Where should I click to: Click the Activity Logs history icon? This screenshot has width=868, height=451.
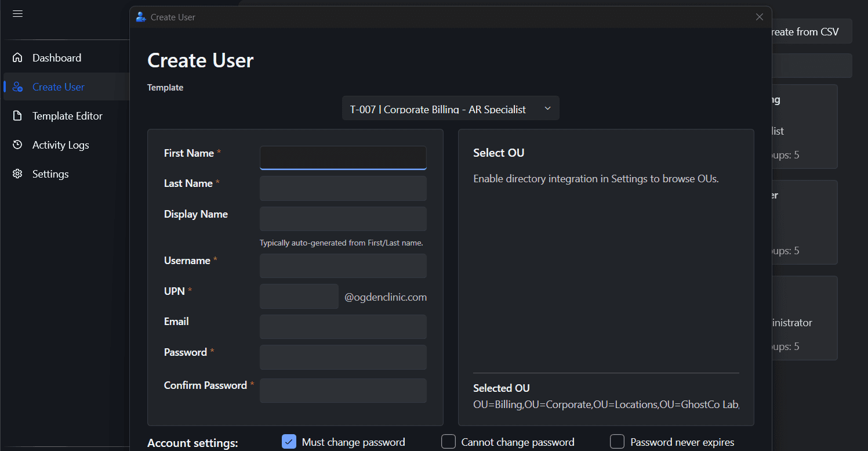click(x=17, y=145)
